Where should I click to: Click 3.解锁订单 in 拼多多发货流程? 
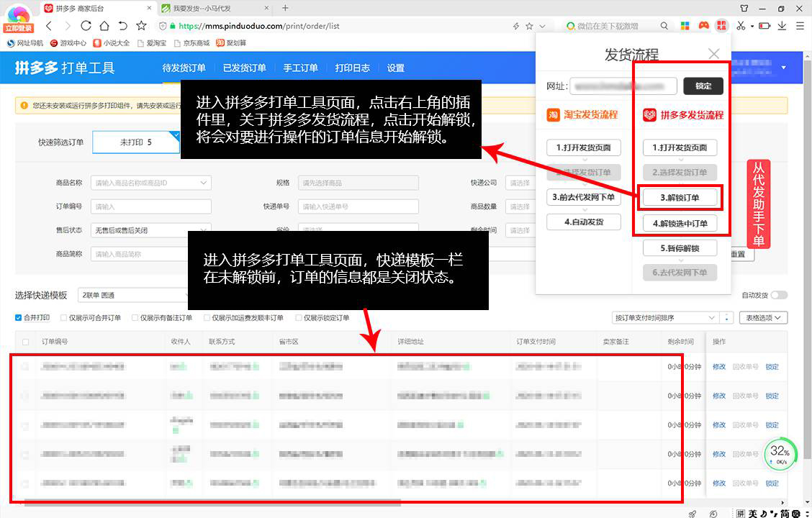tap(680, 197)
